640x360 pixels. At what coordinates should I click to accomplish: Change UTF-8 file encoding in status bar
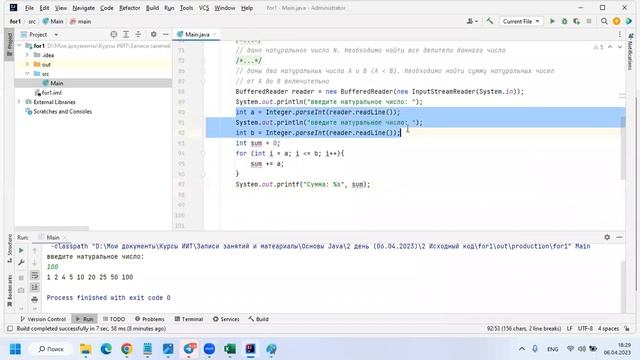pos(585,329)
